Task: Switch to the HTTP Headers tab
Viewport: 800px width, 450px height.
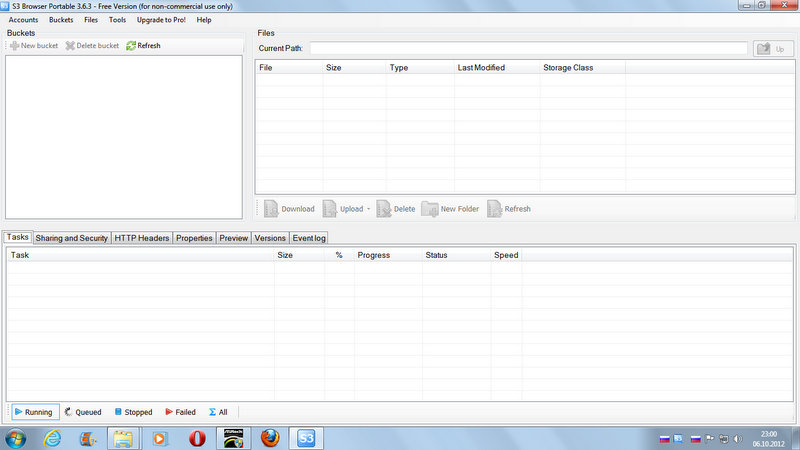Action: pos(142,238)
